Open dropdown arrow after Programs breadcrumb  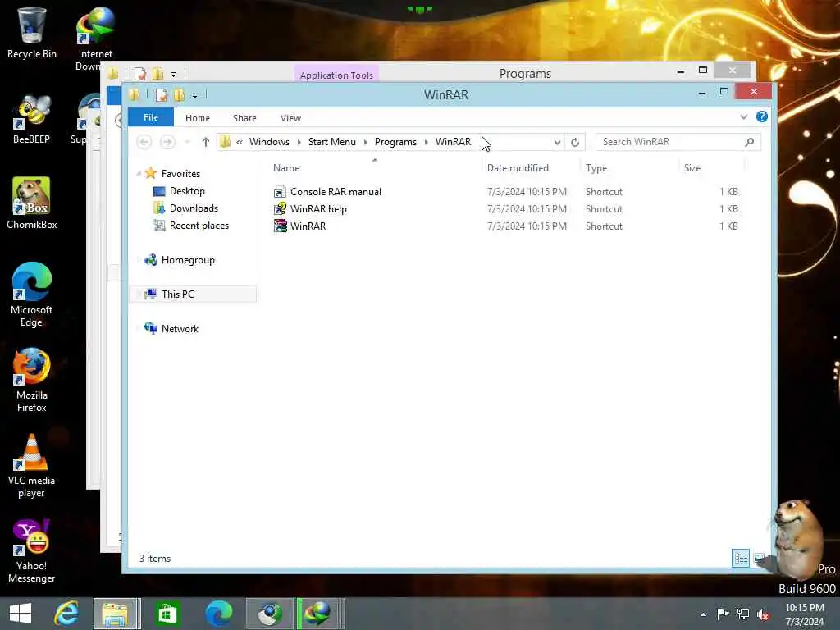[x=427, y=142]
